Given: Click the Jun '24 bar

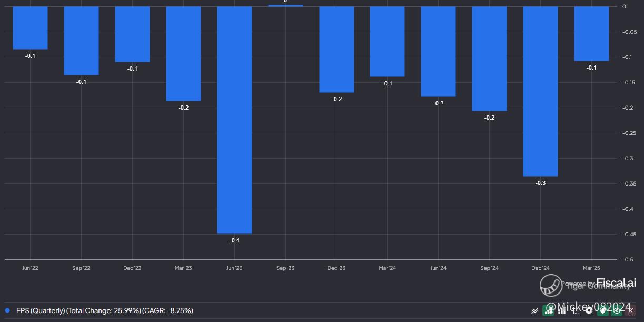Looking at the screenshot, I should (x=438, y=52).
